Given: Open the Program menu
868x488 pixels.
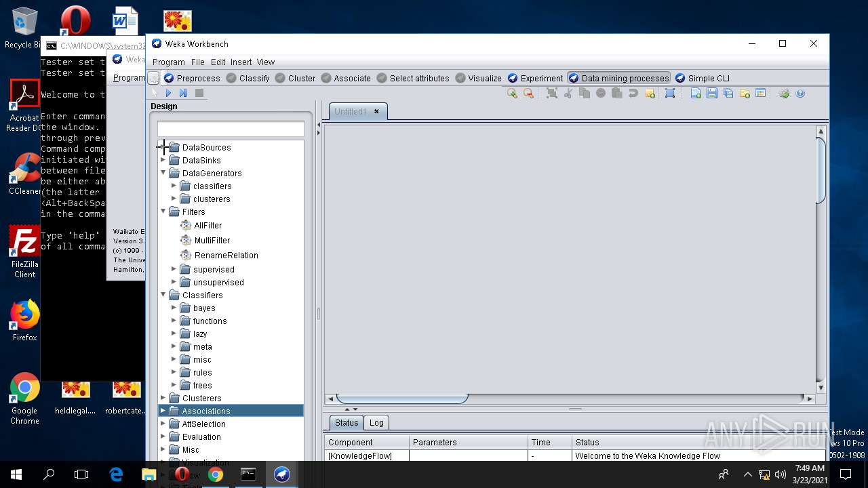Looking at the screenshot, I should tap(168, 62).
